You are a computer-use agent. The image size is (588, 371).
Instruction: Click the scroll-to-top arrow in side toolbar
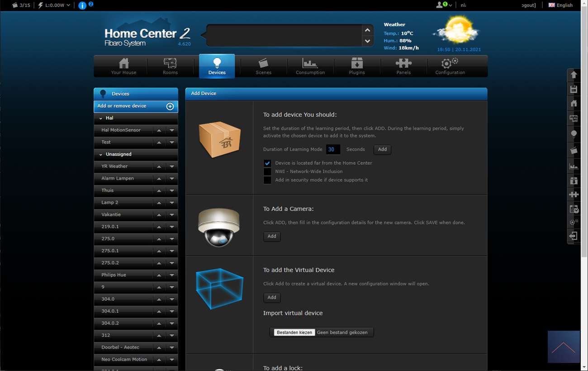[574, 75]
